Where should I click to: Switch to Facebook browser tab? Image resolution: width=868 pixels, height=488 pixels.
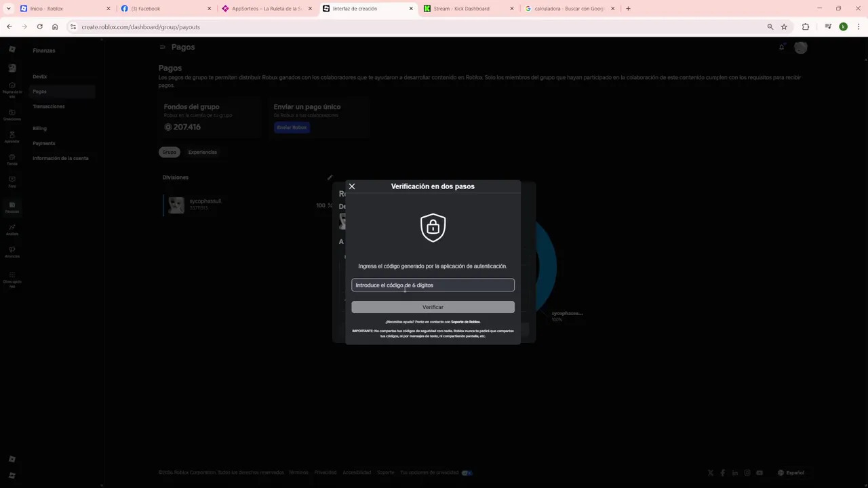pos(165,9)
